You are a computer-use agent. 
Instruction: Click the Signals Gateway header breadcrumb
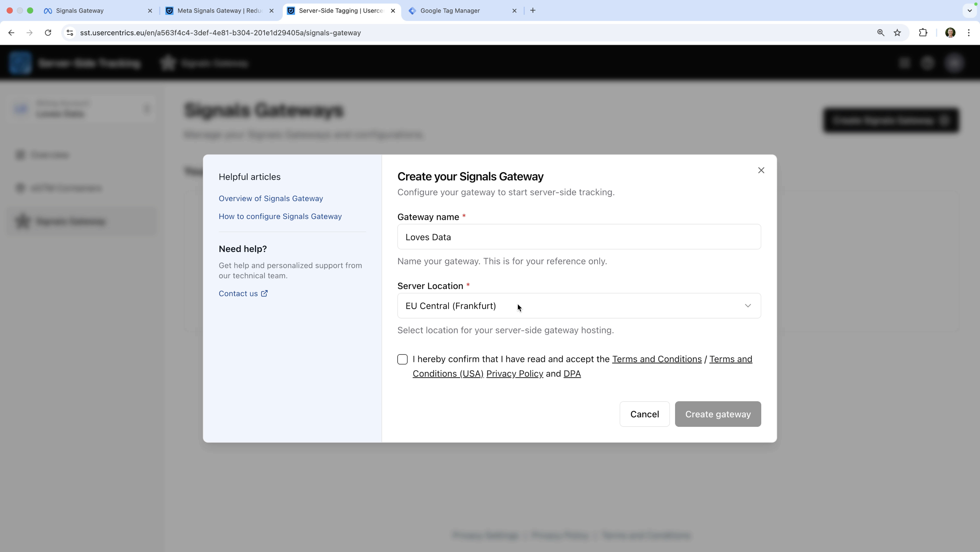coord(205,63)
